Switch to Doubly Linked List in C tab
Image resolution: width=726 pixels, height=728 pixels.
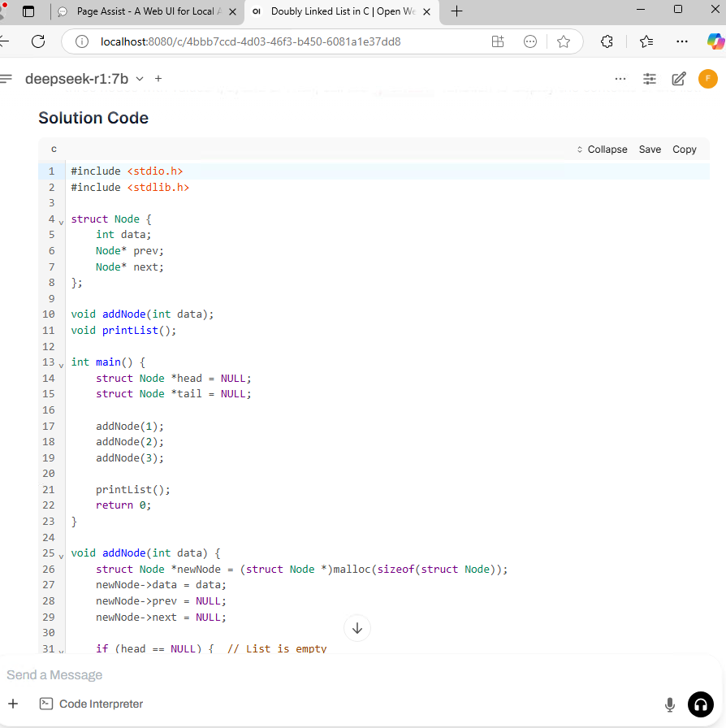(x=342, y=11)
